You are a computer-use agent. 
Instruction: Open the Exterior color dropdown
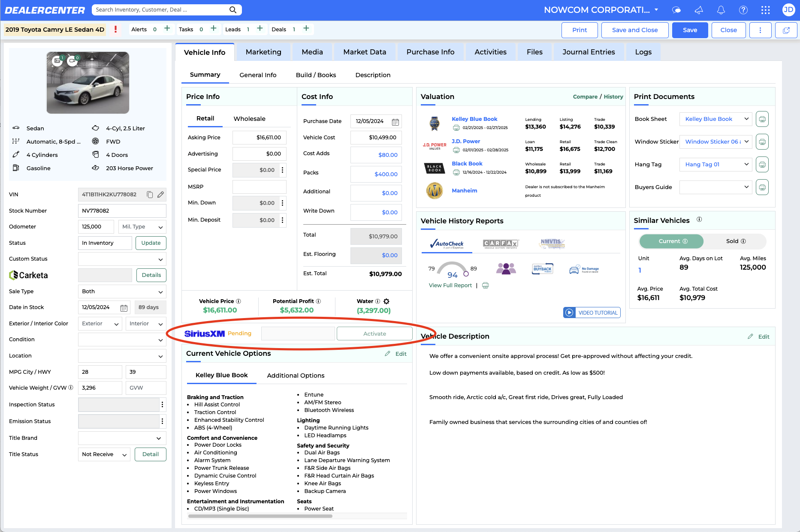pyautogui.click(x=100, y=324)
